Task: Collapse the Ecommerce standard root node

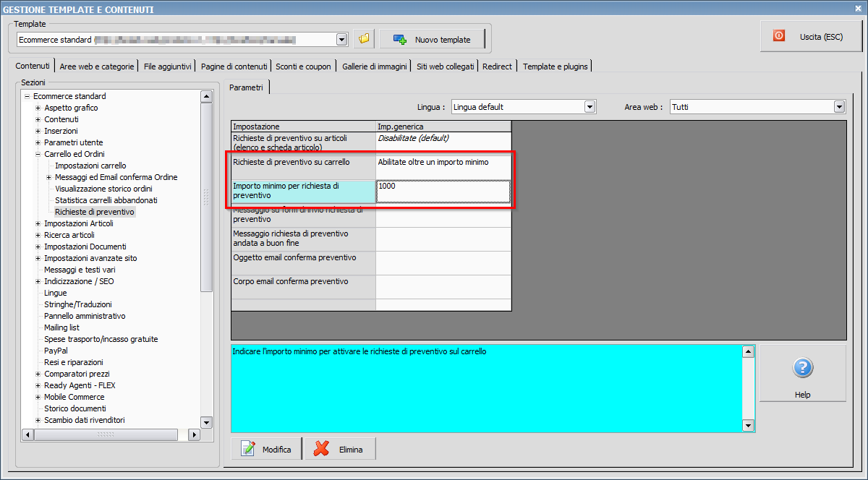Action: point(27,96)
